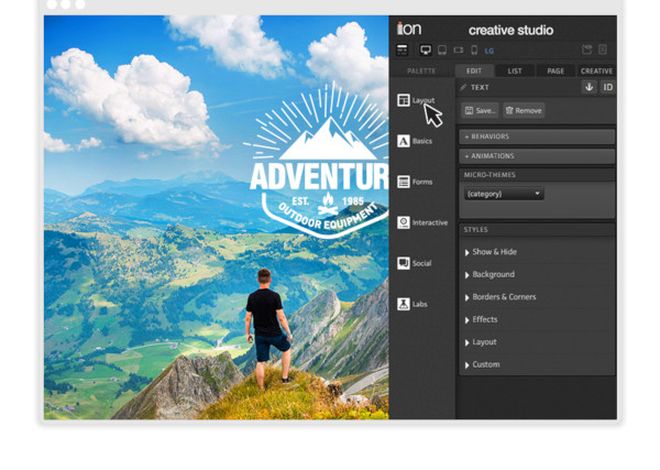Screen dimensions: 660x470
Task: Select the Social palette category icon
Action: coord(403,263)
